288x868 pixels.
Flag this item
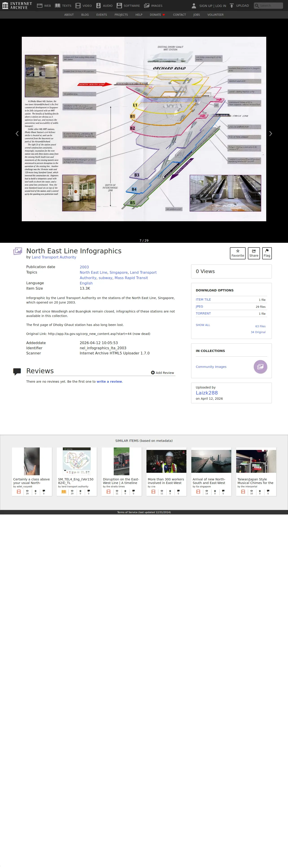(267, 253)
